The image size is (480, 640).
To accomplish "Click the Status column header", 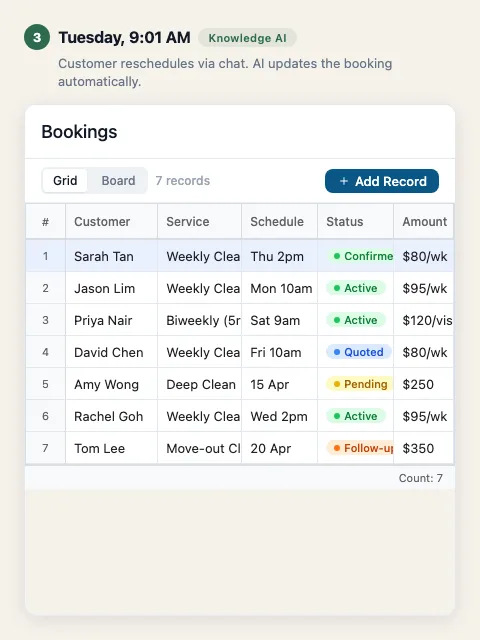I will pyautogui.click(x=356, y=221).
